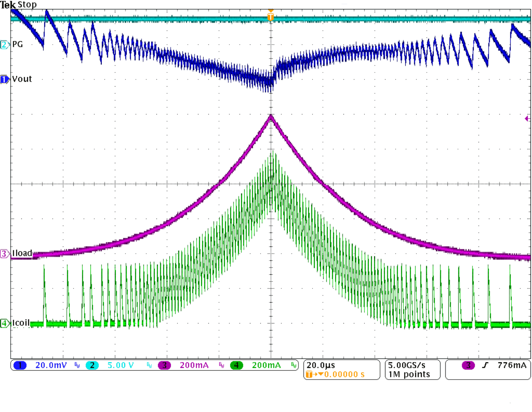Toggle bandwidth limit BW on Channel 3
The height and width of the screenshot is (412, 532).
[221, 365]
